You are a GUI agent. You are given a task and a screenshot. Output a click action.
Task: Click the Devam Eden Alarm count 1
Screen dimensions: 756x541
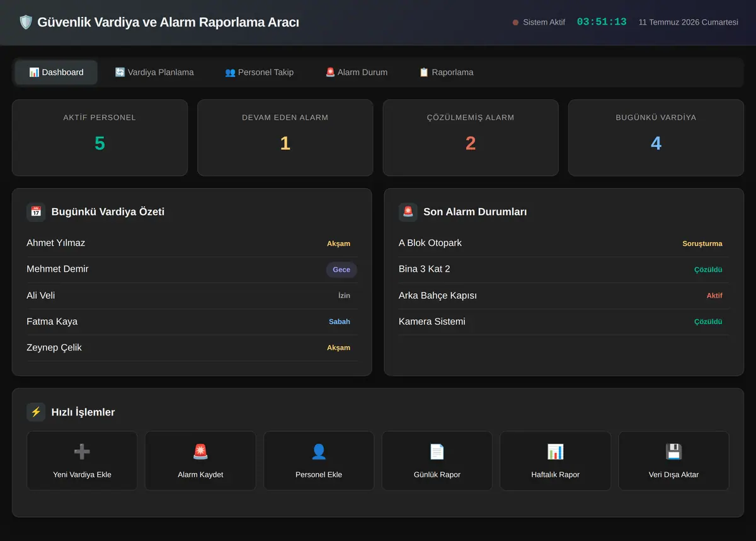click(x=285, y=144)
